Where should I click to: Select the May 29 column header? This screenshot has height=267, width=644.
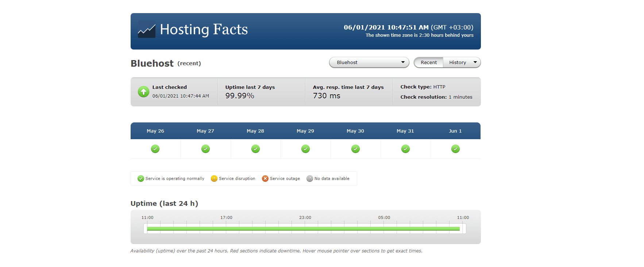pyautogui.click(x=305, y=131)
